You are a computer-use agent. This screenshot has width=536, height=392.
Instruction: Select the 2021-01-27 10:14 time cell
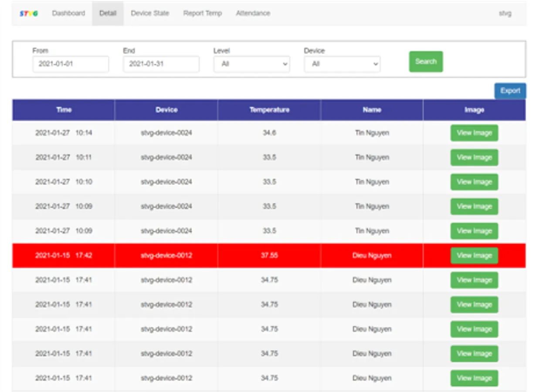64,133
